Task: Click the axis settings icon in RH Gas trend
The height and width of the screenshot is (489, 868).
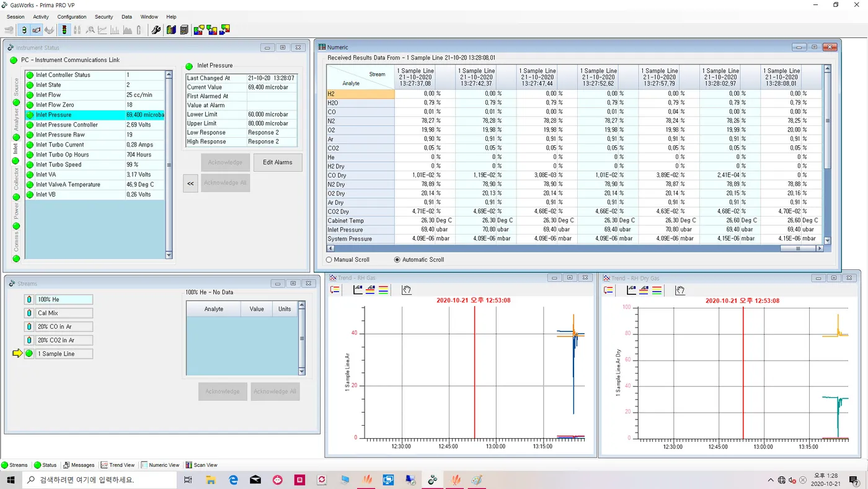Action: pyautogui.click(x=358, y=290)
